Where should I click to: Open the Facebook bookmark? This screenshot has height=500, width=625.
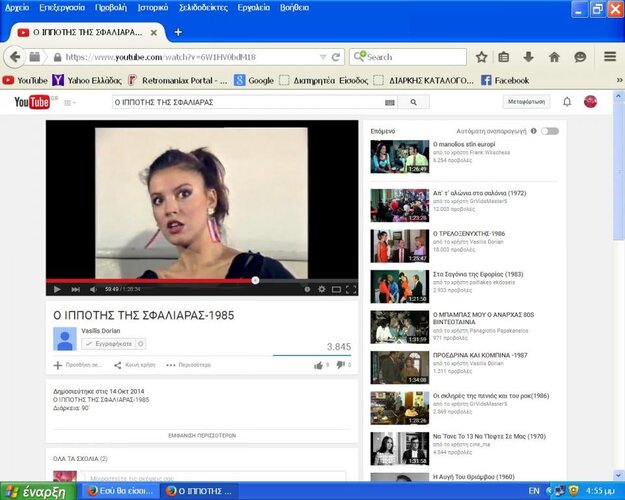click(x=505, y=81)
